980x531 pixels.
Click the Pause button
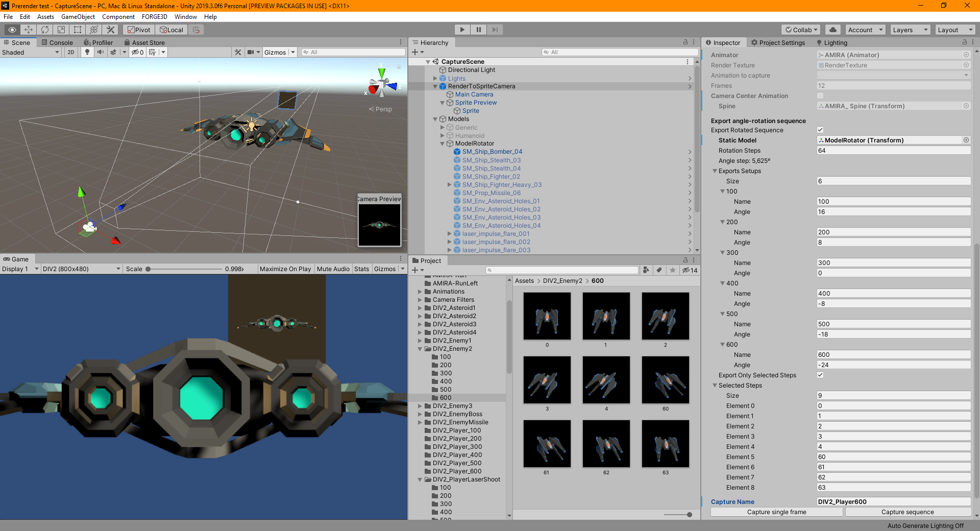478,30
